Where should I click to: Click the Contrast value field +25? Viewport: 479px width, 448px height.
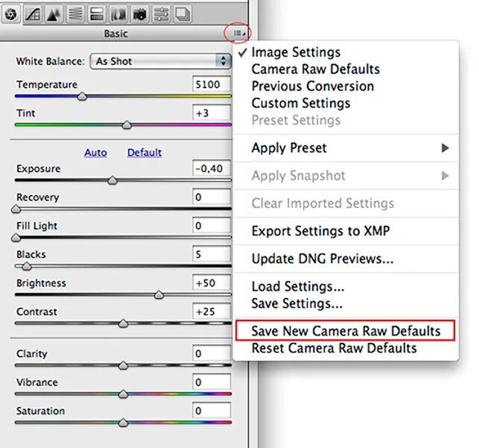click(212, 312)
